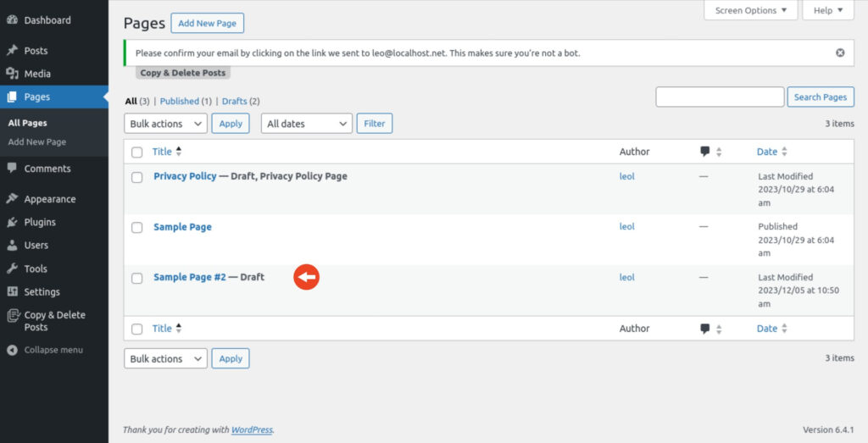This screenshot has width=868, height=443.
Task: Show All pages filter
Action: [x=131, y=101]
